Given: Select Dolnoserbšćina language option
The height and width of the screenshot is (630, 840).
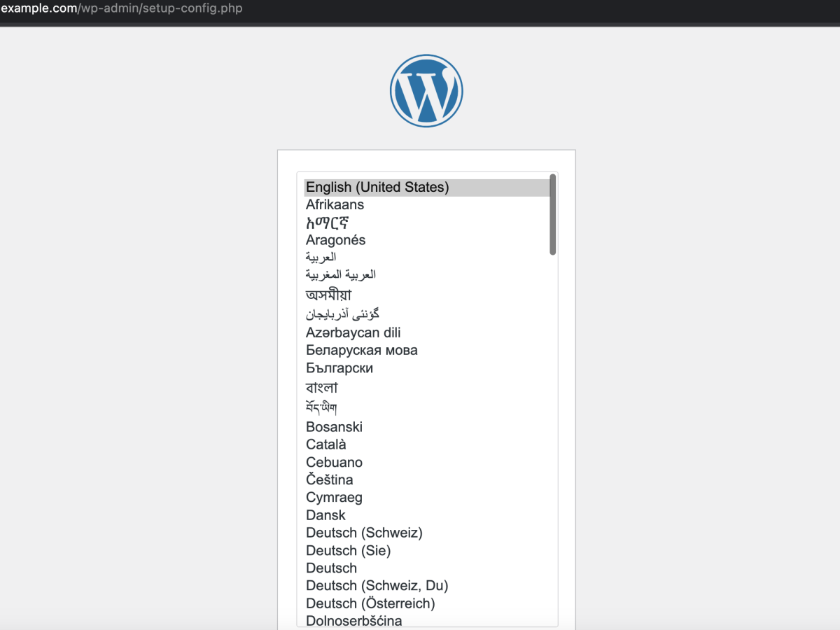Looking at the screenshot, I should coord(427,620).
